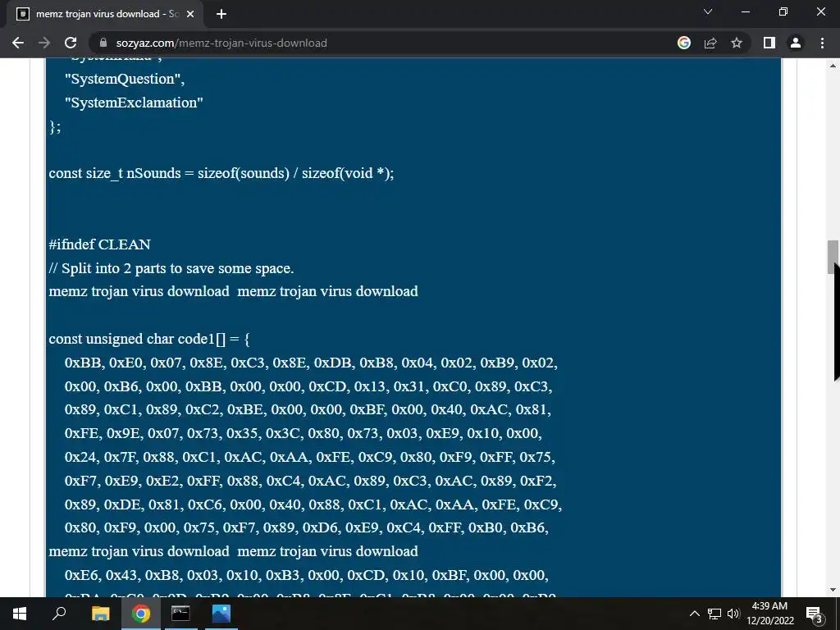Go back to the previous page

pyautogui.click(x=18, y=43)
